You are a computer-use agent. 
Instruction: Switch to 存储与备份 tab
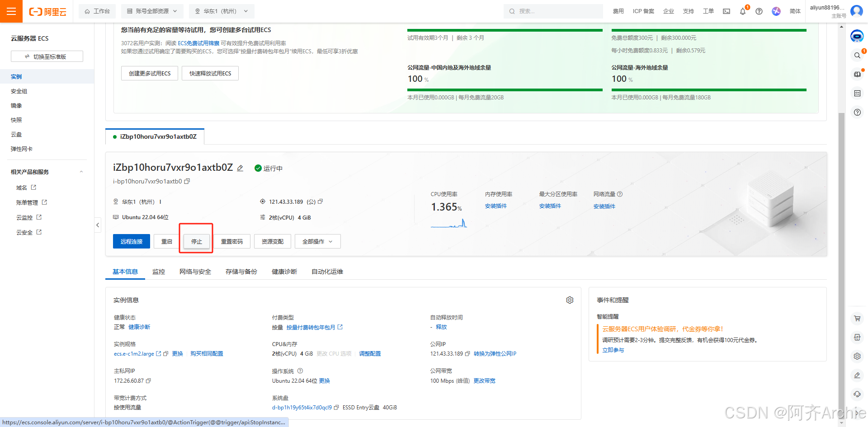(241, 272)
